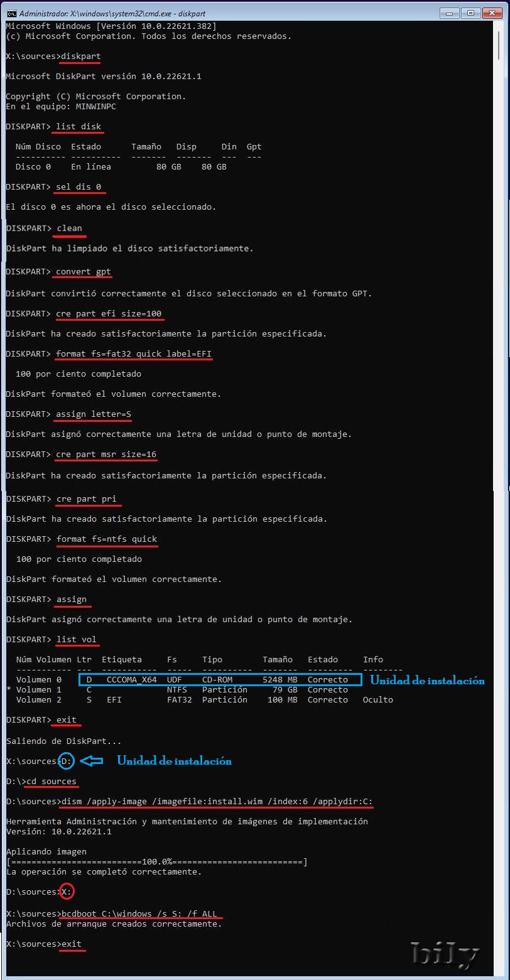Click 'La operación se completó correctamente.' message
Screen dimensions: 510x980
[x=104, y=872]
